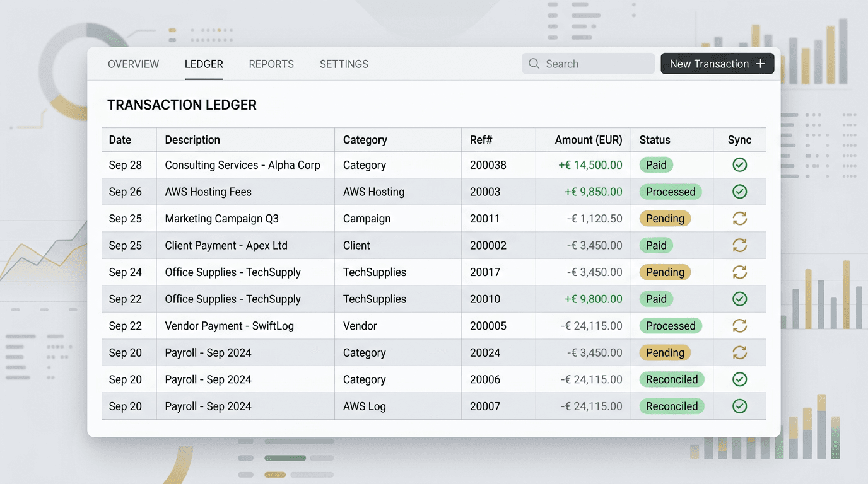Screen dimensions: 868x484
Task: Open category selector for AWS Hosting Fees
Action: pyautogui.click(x=373, y=192)
